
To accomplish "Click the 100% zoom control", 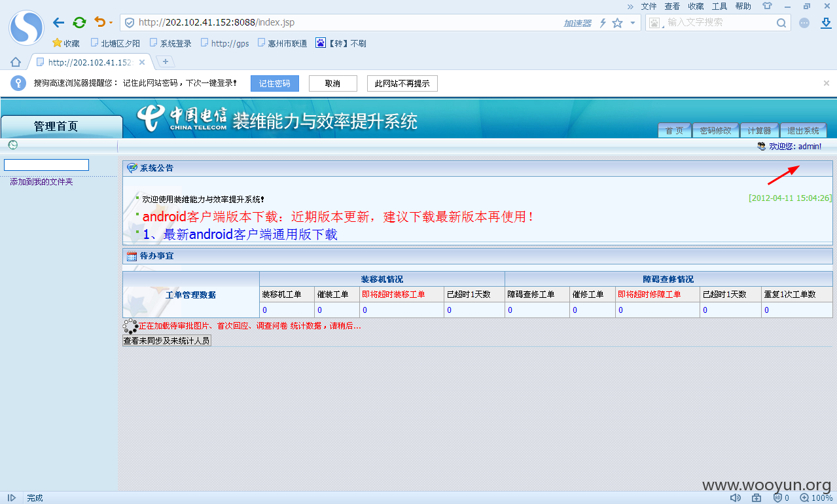I will click(x=817, y=498).
